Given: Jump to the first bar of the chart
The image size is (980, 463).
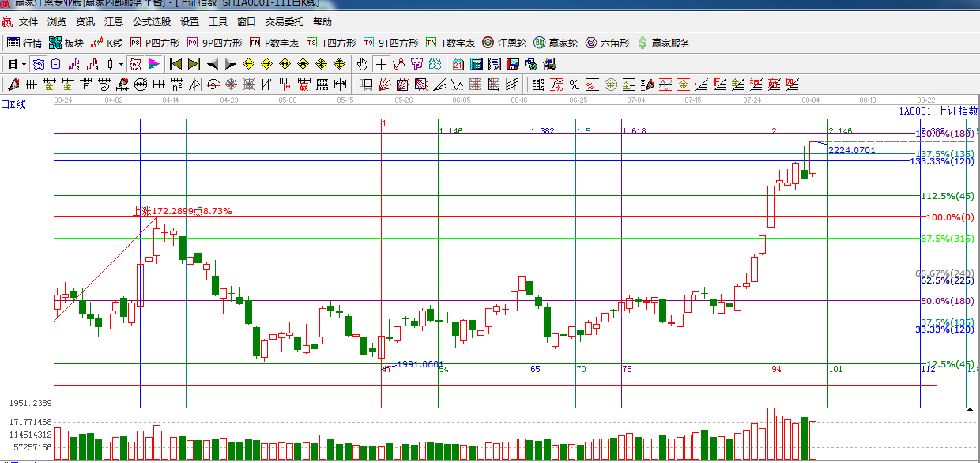Looking at the screenshot, I should (x=175, y=64).
